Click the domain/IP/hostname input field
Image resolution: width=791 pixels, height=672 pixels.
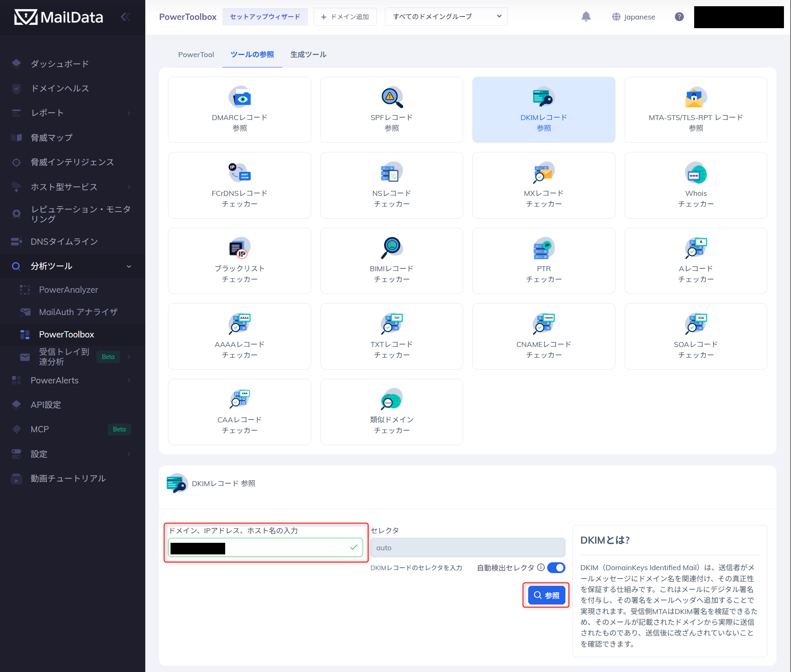(x=265, y=547)
